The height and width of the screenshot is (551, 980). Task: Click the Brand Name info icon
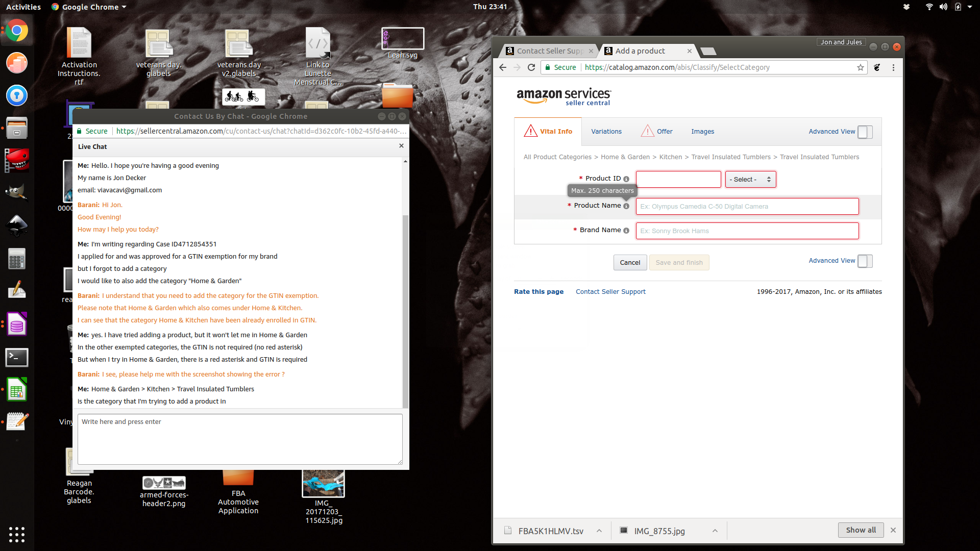click(626, 231)
